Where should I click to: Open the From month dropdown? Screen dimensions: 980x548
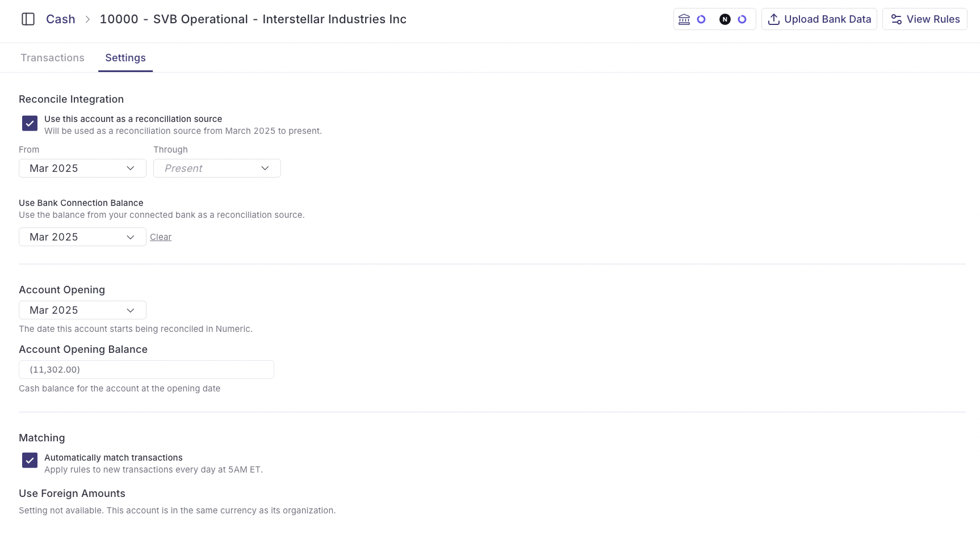82,168
